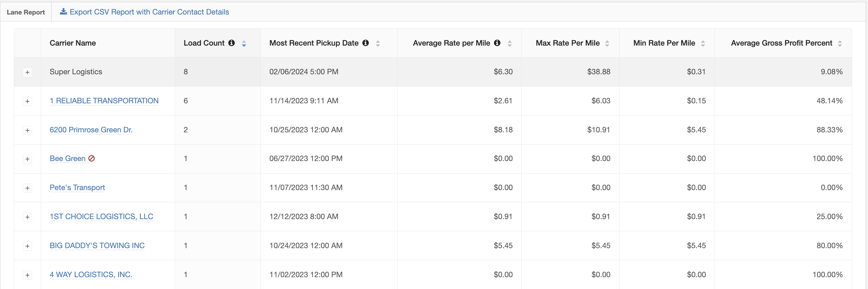Screen dimensions: 868x289
Task: Expand the 6200 Primrose Green Dr. row
Action: [x=27, y=130]
